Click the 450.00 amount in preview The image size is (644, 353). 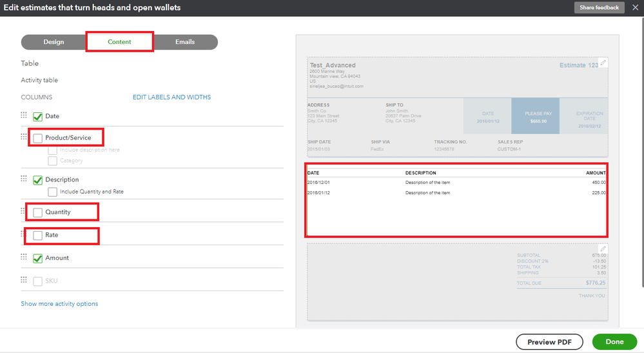point(599,183)
